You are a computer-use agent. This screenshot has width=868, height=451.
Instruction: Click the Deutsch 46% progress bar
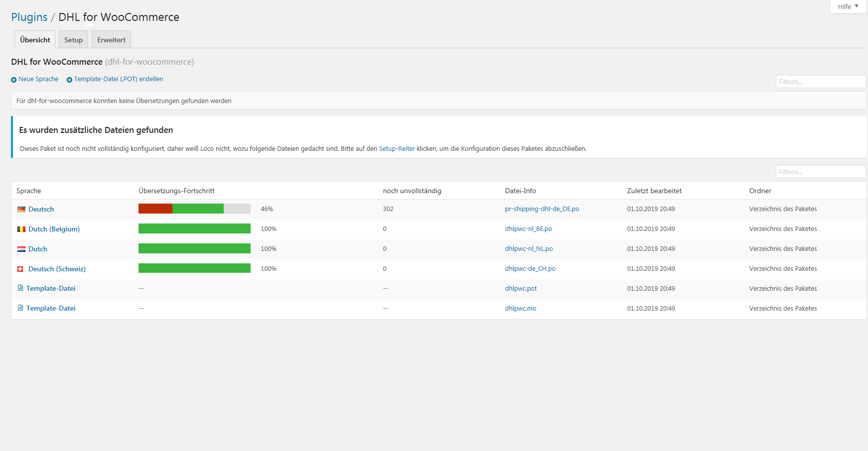click(194, 209)
